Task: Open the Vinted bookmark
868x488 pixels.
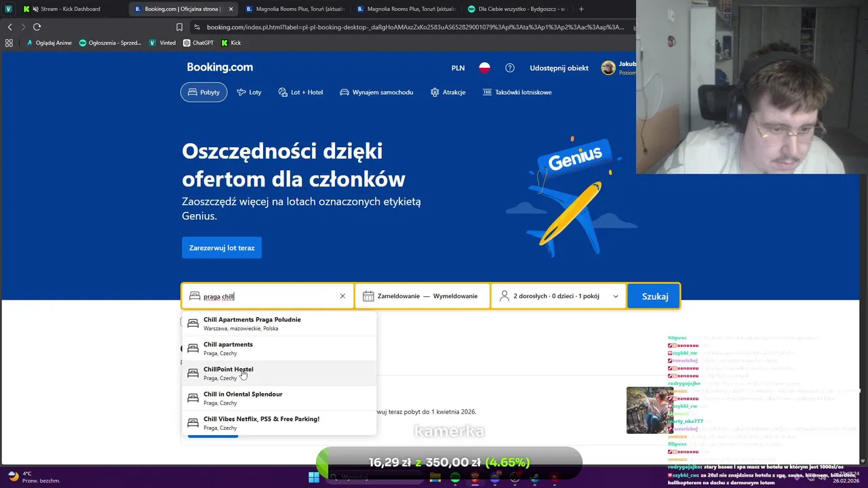Action: 163,43
